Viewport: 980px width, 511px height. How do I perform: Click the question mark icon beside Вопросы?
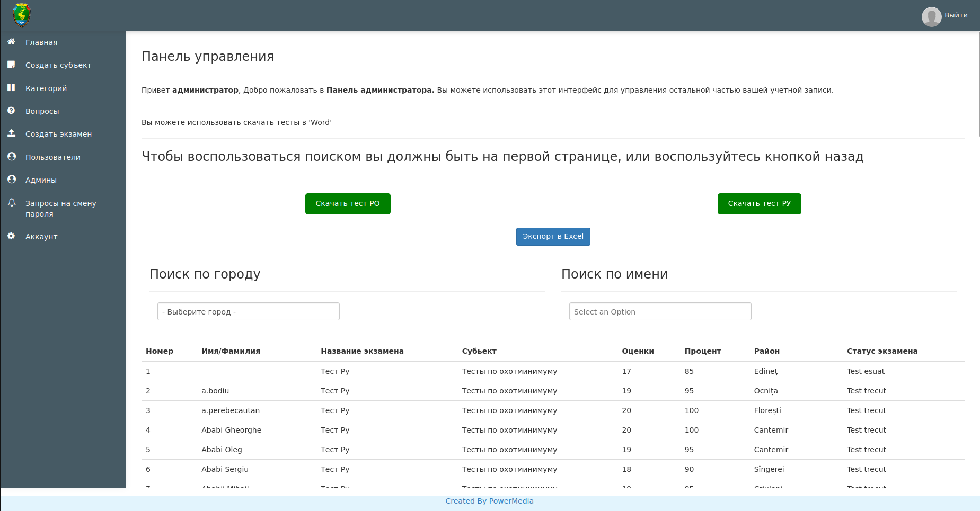[x=12, y=111]
